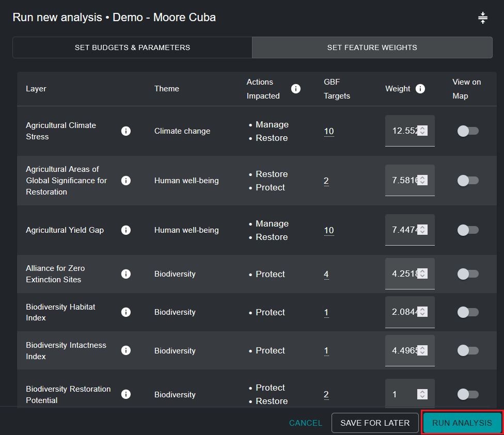Toggle map view for Agricultural Climate Stress
The image size is (504, 435).
point(468,131)
